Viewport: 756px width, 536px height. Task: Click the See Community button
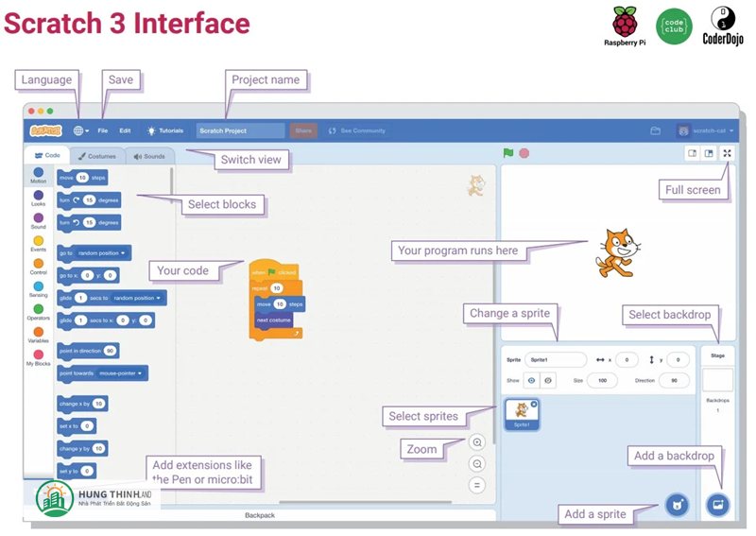coord(357,130)
